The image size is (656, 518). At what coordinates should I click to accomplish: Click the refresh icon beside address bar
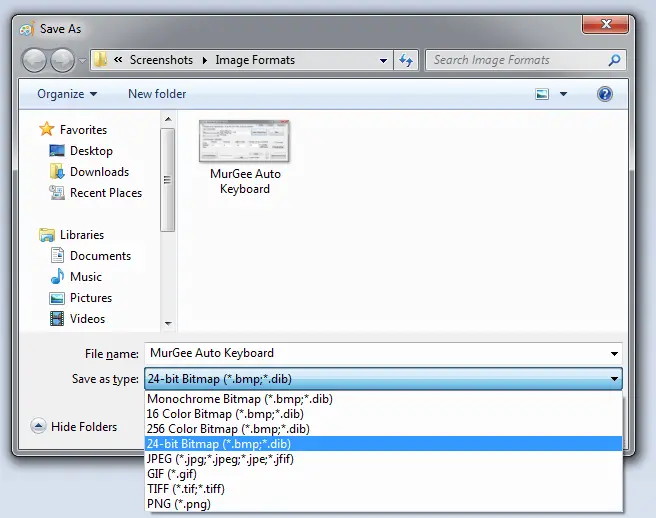(406, 60)
